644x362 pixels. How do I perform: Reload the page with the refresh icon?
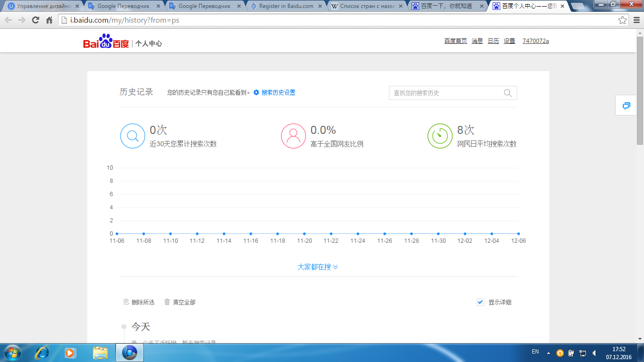35,20
